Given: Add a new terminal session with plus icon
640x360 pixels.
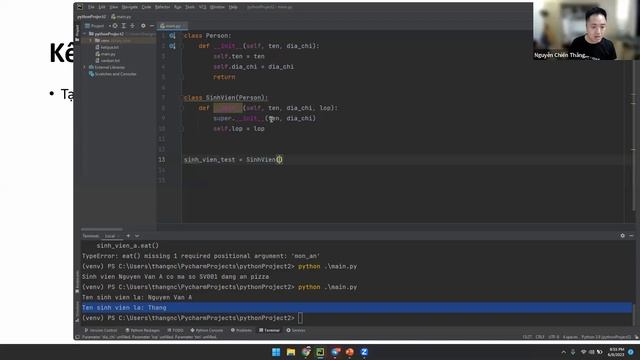Looking at the screenshot, I should coord(128,236).
